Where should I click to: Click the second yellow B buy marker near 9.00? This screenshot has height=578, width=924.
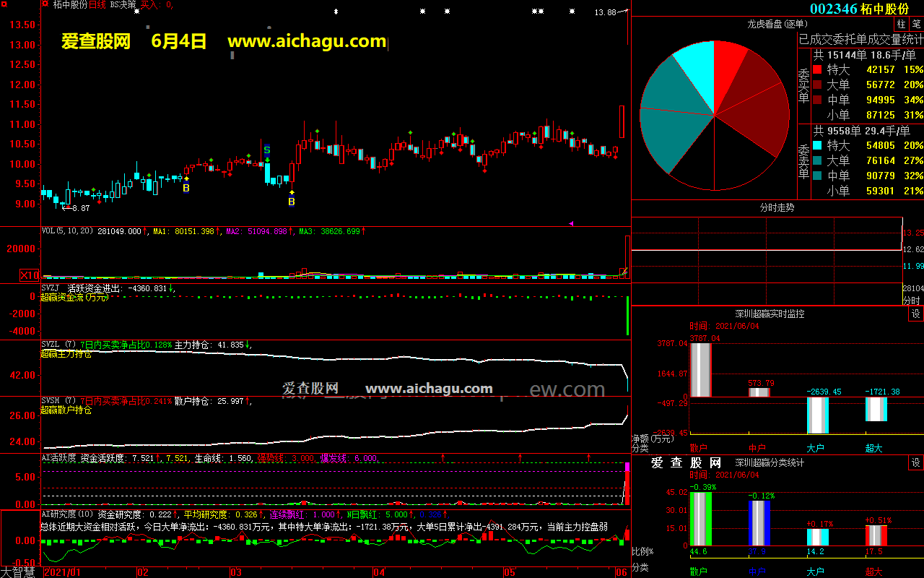[292, 202]
